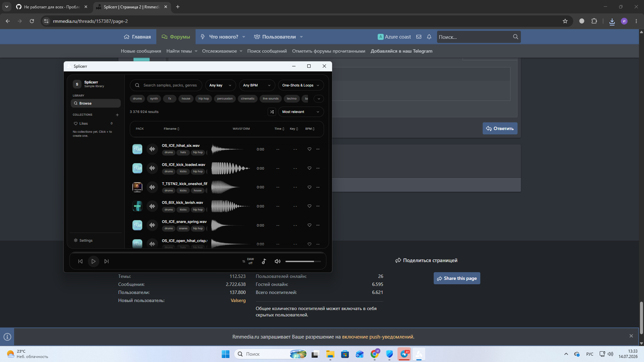Image resolution: width=644 pixels, height=362 pixels.
Task: Open the Rmmedia messages envelope icon
Action: (x=419, y=37)
